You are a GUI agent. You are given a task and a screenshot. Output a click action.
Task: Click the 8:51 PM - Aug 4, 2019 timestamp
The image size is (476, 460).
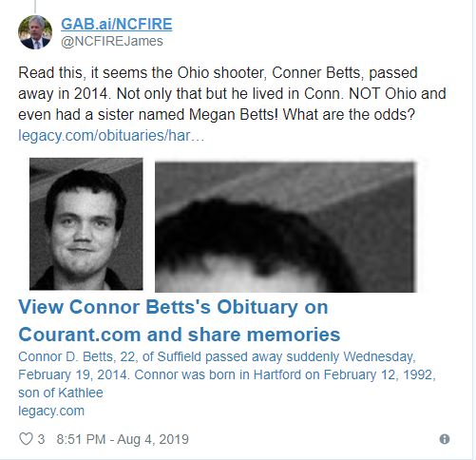click(123, 439)
